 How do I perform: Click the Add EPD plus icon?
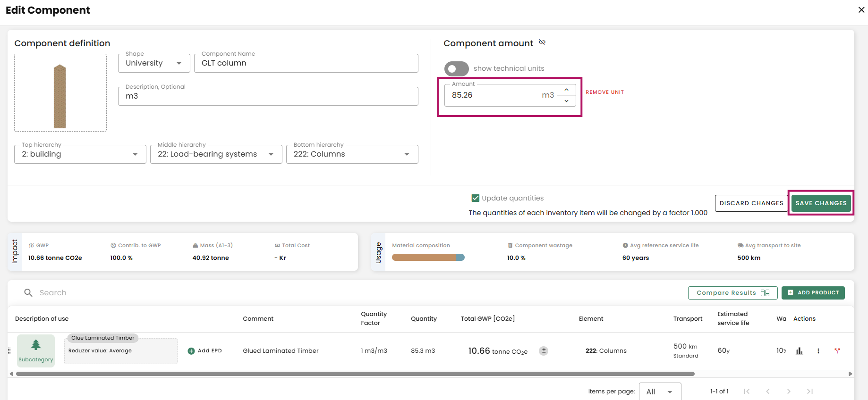tap(191, 351)
